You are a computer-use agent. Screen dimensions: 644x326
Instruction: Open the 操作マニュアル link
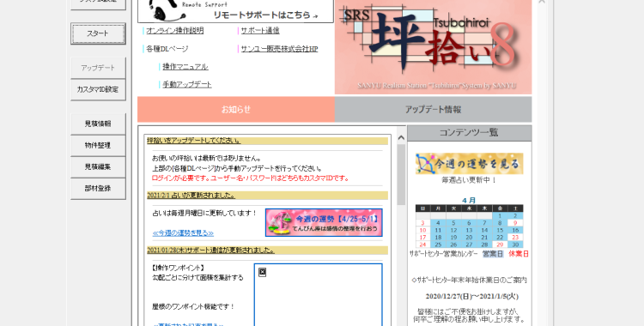pyautogui.click(x=185, y=67)
